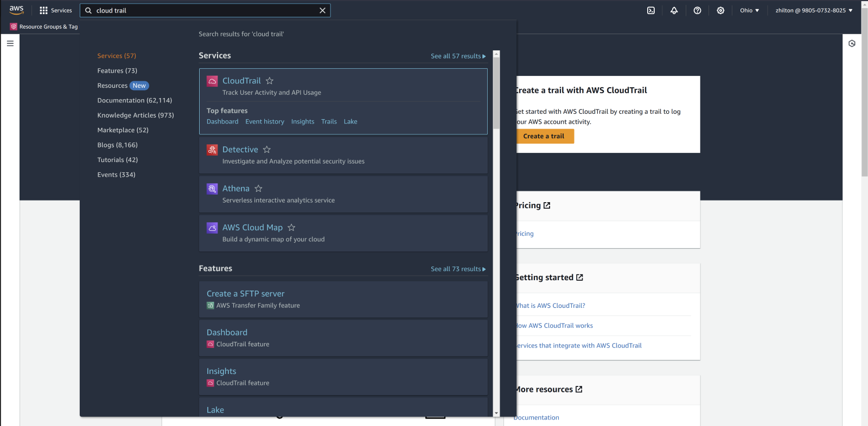The height and width of the screenshot is (426, 868).
Task: Select Features (73) filter
Action: (x=117, y=71)
